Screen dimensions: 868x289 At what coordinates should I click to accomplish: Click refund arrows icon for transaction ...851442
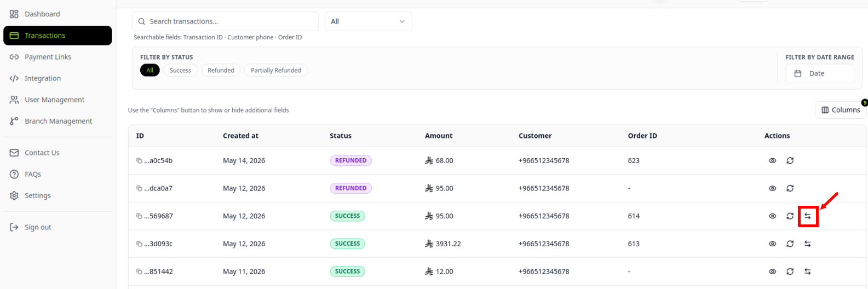click(807, 271)
